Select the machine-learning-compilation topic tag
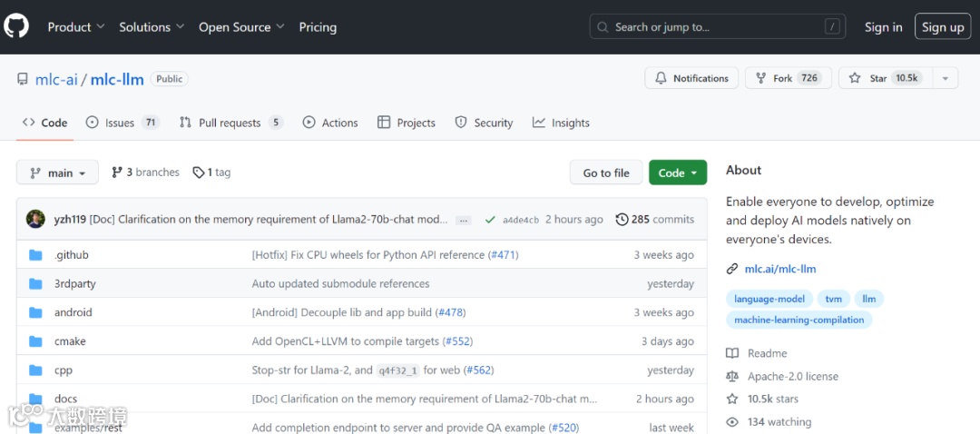This screenshot has height=434, width=980. (799, 321)
